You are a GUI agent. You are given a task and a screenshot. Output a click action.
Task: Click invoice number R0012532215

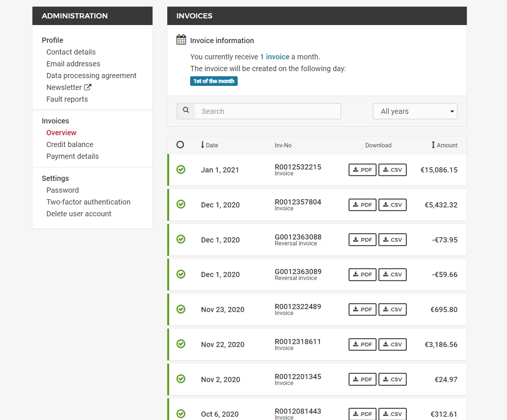(298, 167)
